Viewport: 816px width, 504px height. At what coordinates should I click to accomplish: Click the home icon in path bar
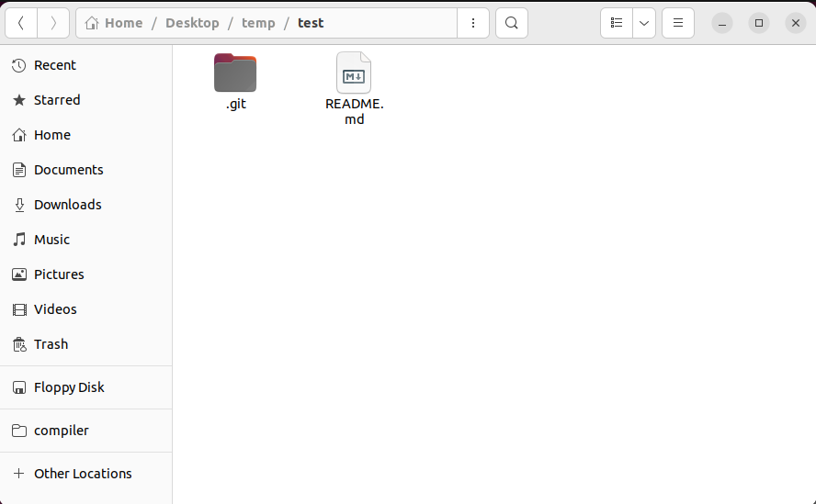point(92,23)
